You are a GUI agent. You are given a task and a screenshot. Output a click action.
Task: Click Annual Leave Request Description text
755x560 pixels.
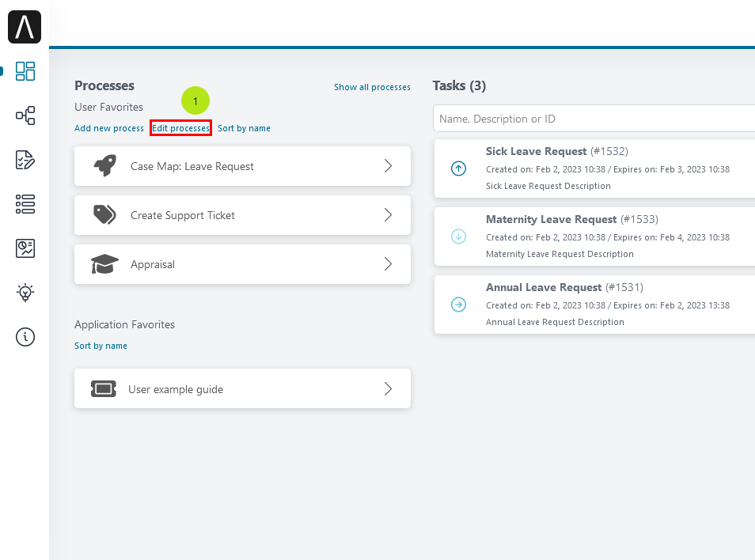click(555, 322)
